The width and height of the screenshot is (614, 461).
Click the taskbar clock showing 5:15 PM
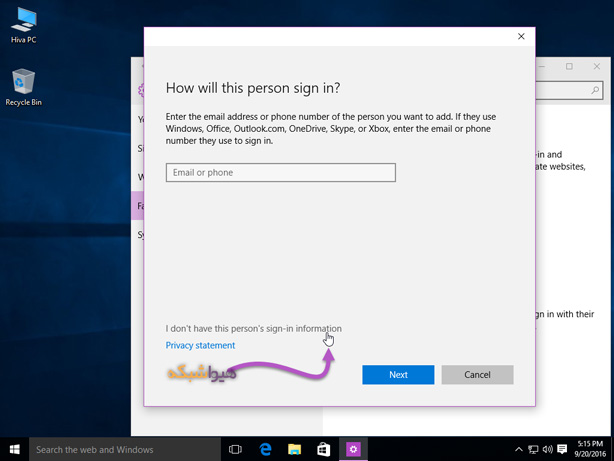point(590,449)
